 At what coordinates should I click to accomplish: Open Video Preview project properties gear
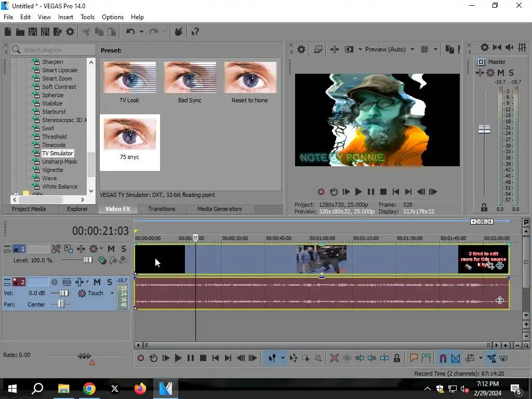tap(301, 49)
